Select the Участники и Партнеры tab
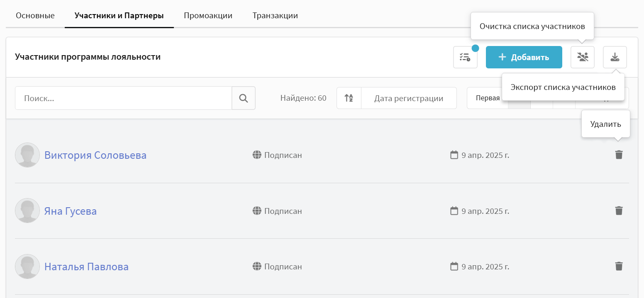Viewport: 644px width, 298px height. pyautogui.click(x=119, y=16)
